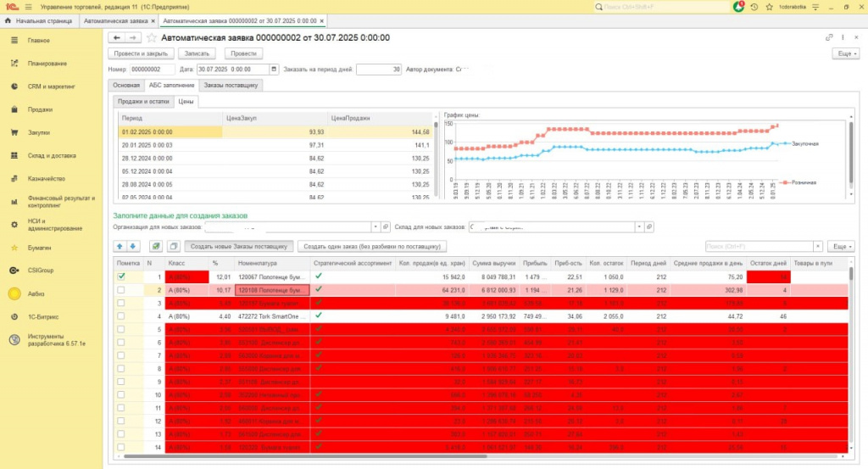Image resolution: width=868 pixels, height=469 pixels.
Task: Check the Пометка checkbox in row 2
Action: coord(121,290)
